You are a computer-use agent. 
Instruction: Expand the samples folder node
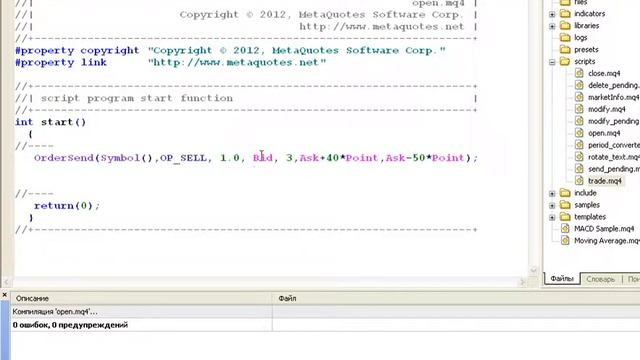coord(552,205)
